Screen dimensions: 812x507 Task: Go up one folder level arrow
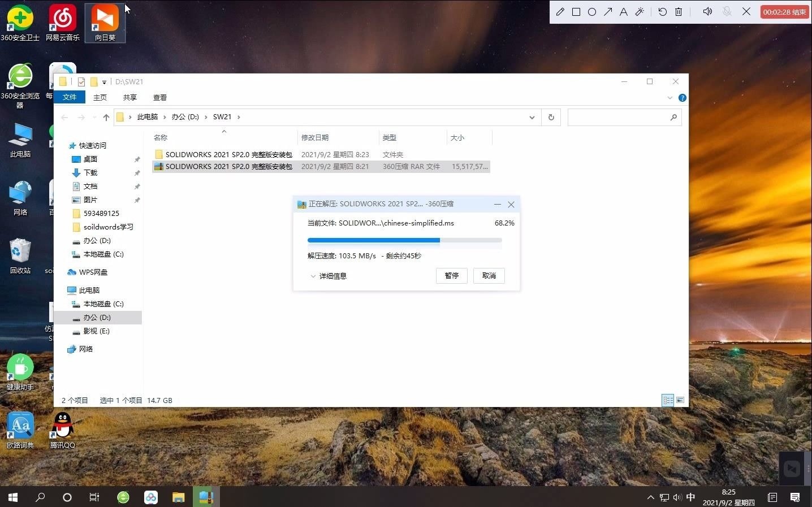(106, 117)
